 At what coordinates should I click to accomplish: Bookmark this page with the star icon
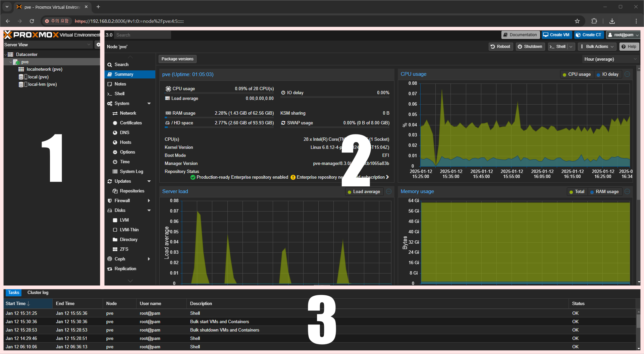click(577, 21)
